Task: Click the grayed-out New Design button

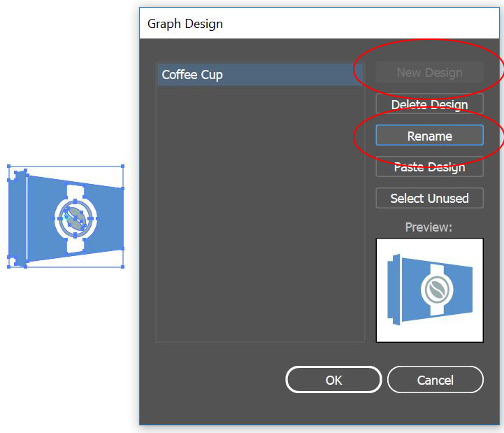Action: click(x=429, y=73)
